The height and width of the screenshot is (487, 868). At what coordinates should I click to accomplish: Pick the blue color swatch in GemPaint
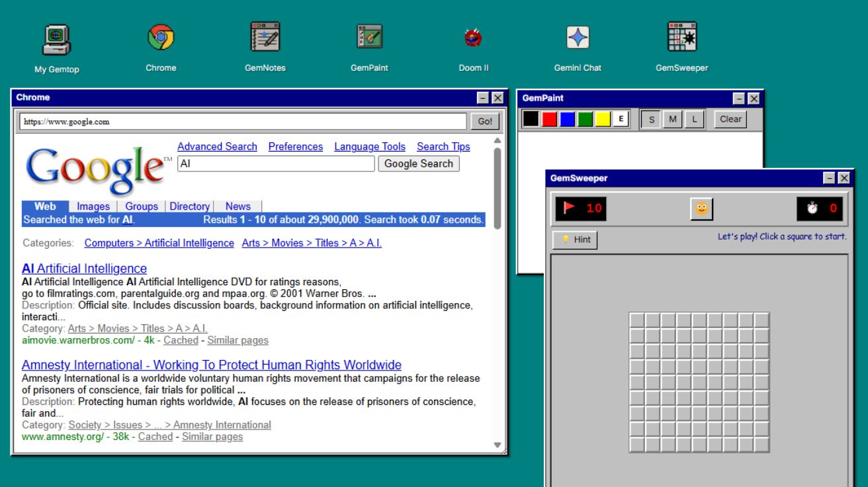tap(567, 119)
